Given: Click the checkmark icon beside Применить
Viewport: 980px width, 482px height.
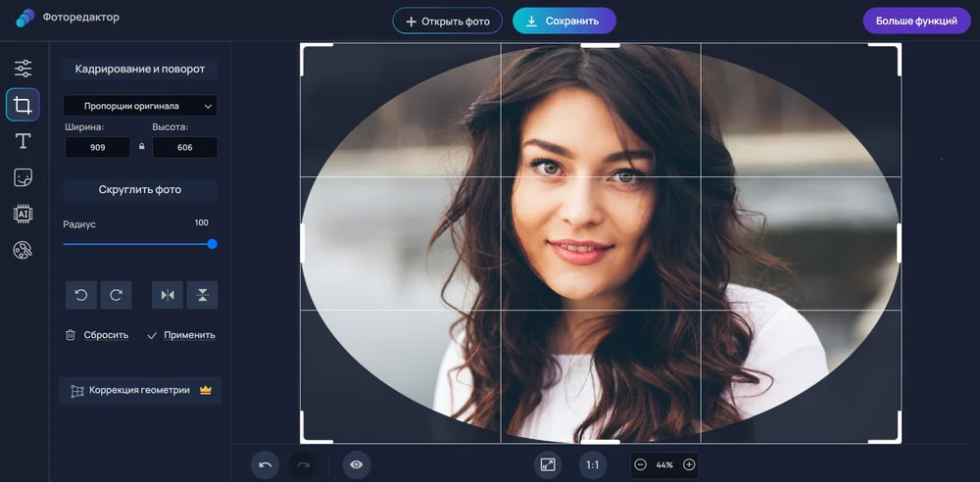Looking at the screenshot, I should click(151, 336).
